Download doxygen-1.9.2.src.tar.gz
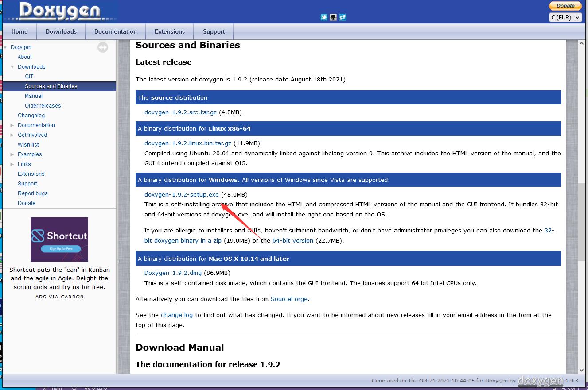The height and width of the screenshot is (390, 588). (180, 112)
